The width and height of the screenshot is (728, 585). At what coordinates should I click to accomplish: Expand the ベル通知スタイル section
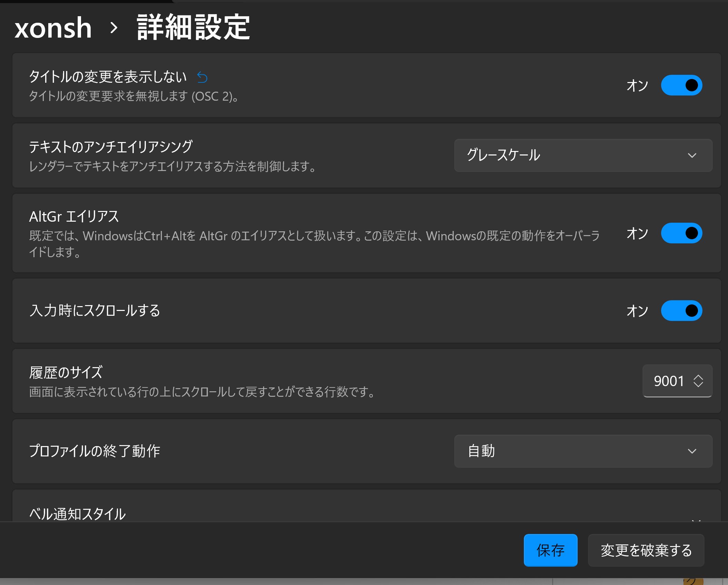point(78,514)
